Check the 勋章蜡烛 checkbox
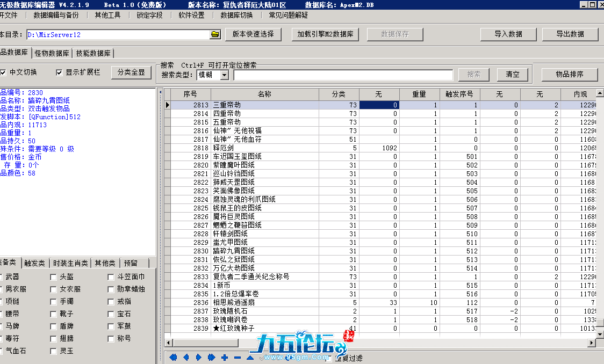The width and height of the screenshot is (604, 364). coord(111,289)
